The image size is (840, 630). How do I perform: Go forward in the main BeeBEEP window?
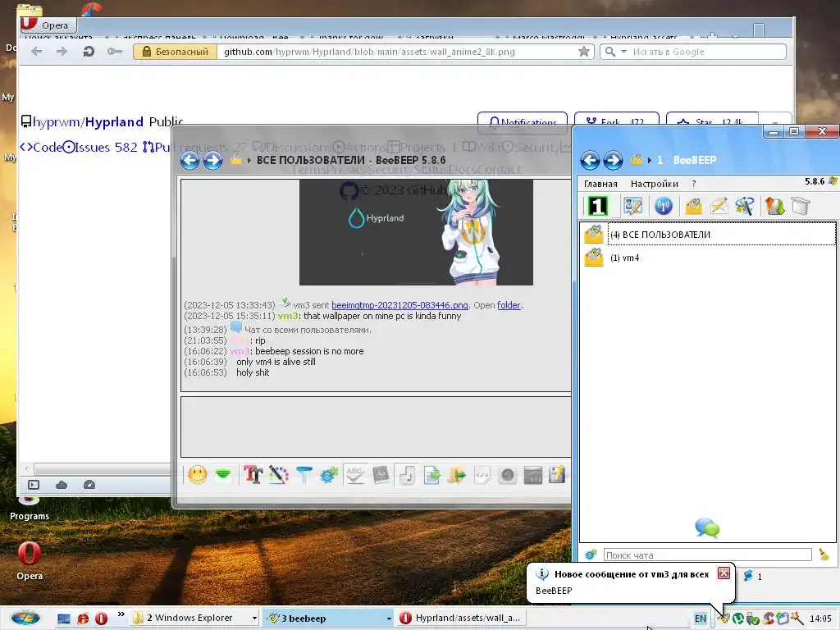coord(613,160)
